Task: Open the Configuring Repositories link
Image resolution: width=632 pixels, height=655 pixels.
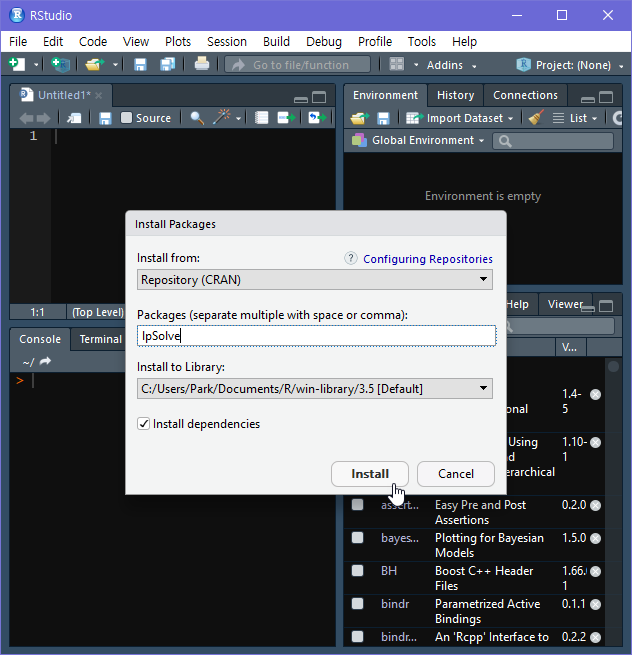Action: (428, 259)
